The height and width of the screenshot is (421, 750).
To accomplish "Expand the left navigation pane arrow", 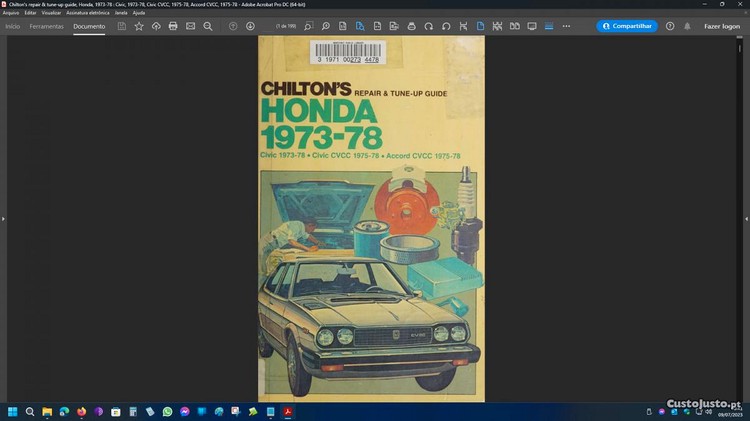I will [x=3, y=218].
